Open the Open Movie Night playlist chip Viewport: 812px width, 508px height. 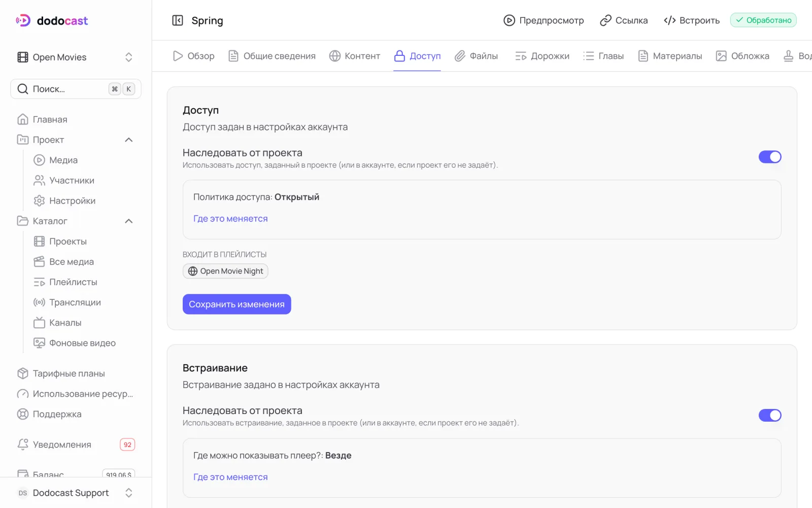225,271
